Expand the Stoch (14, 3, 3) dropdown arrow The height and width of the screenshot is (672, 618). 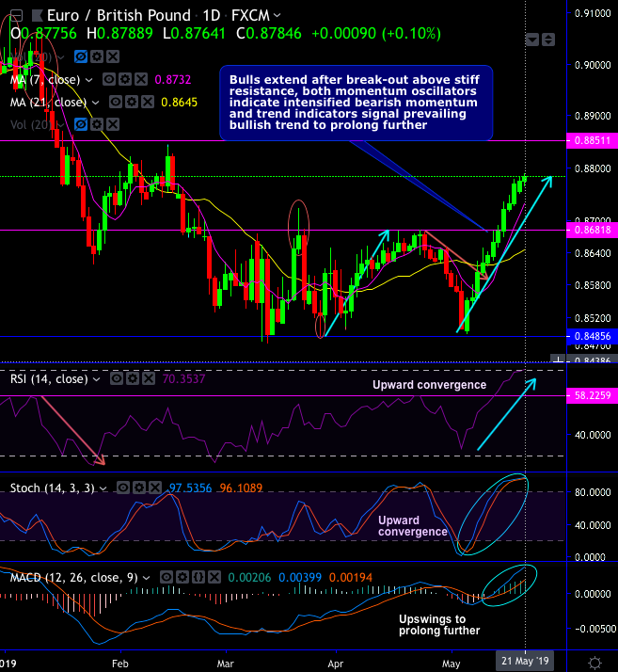pos(103,488)
